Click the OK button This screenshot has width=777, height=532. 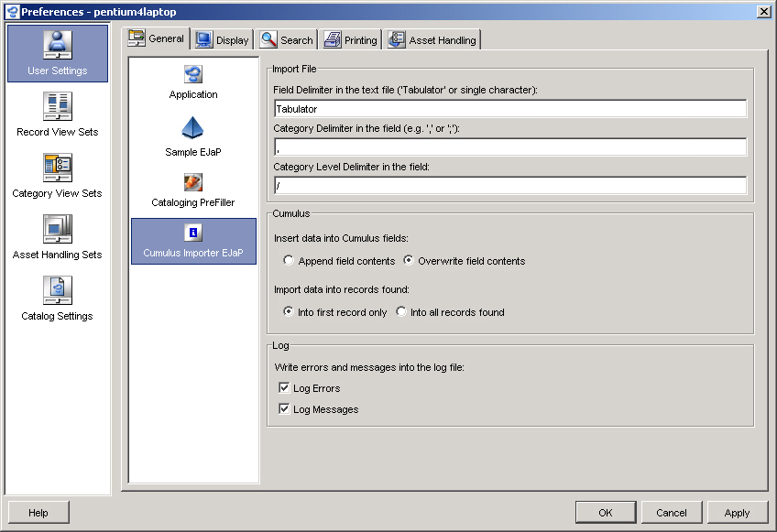606,512
